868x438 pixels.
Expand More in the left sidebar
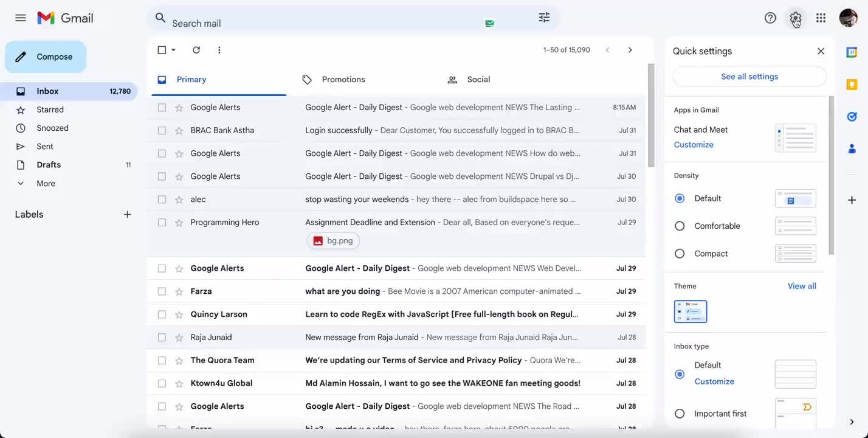click(x=46, y=183)
